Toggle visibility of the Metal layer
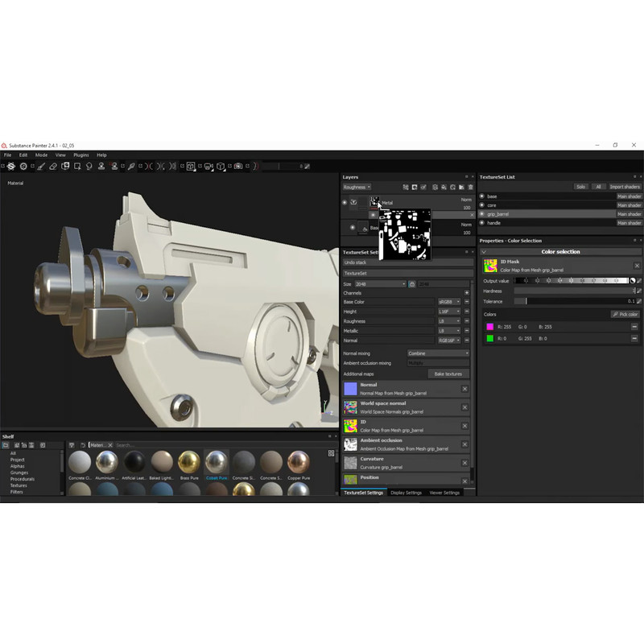 [x=345, y=203]
